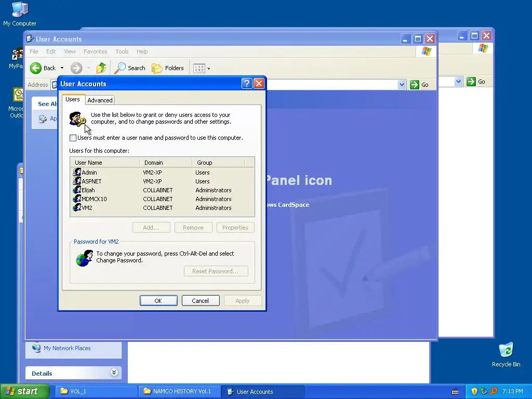Click the Add... button
Image resolution: width=532 pixels, height=399 pixels.
coord(151,228)
